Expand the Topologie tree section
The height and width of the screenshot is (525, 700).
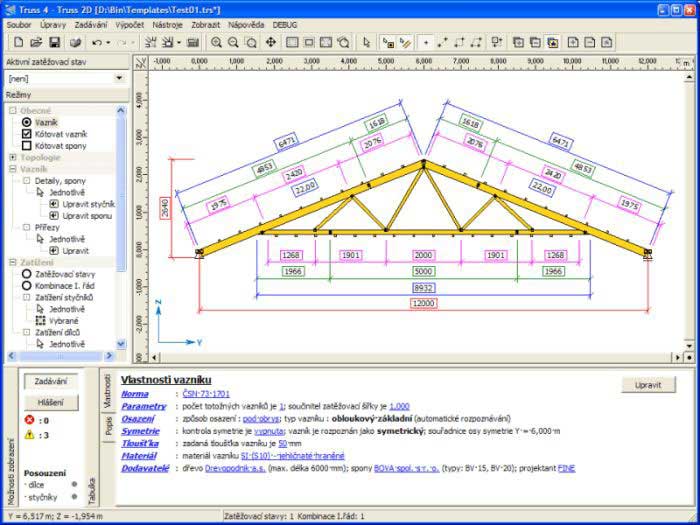point(12,157)
